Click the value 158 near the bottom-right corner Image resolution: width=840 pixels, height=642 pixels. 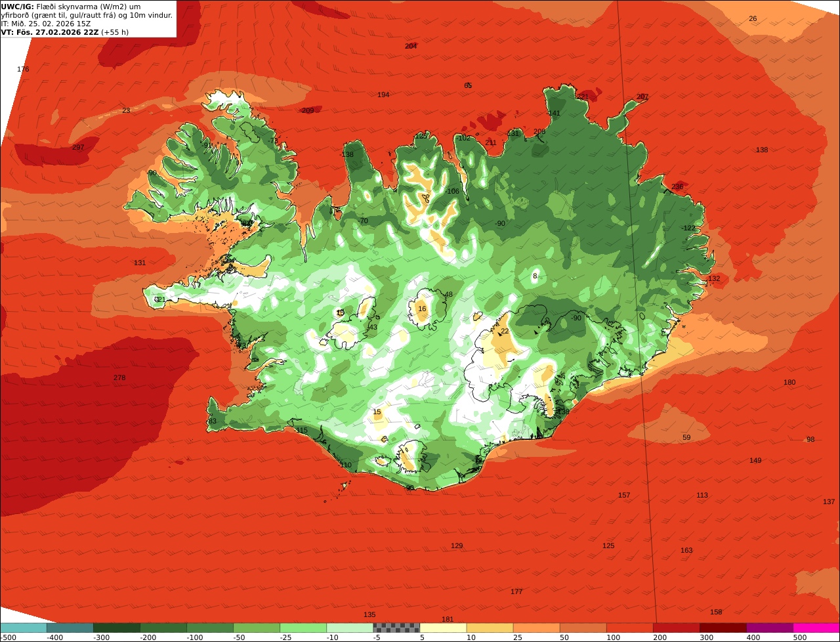point(716,612)
